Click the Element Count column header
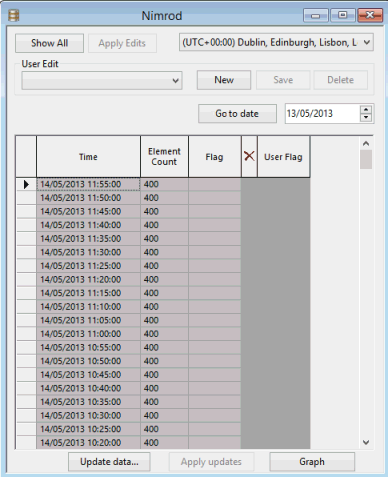 164,157
